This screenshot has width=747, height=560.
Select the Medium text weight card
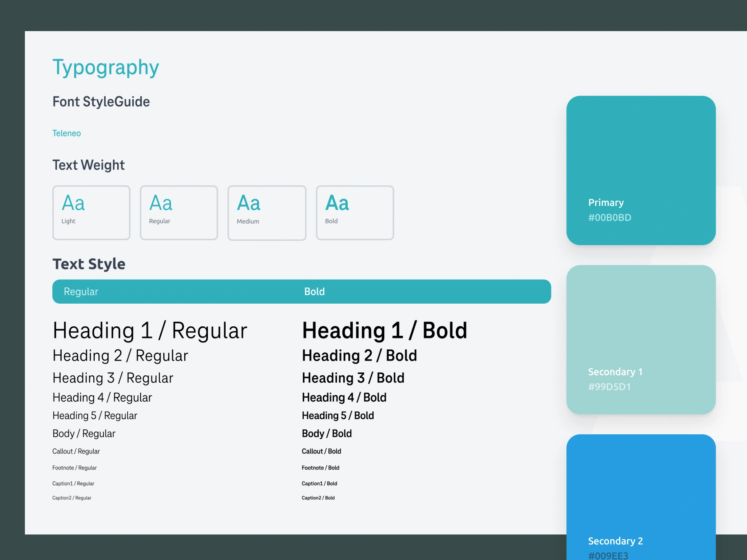pyautogui.click(x=267, y=213)
